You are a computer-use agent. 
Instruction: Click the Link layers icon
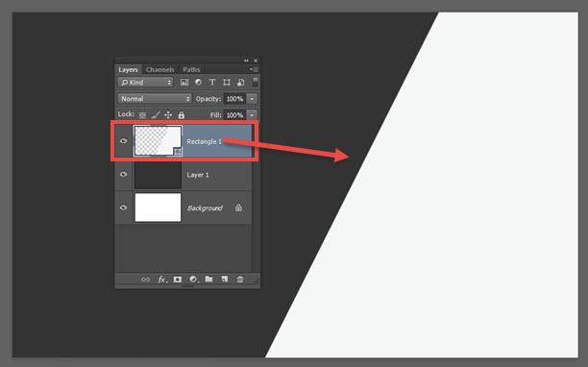tap(145, 280)
